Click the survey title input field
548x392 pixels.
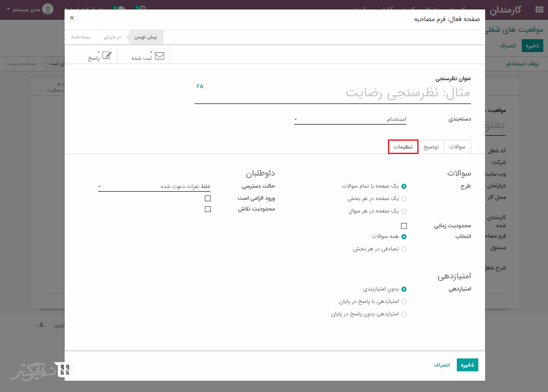pyautogui.click(x=332, y=93)
